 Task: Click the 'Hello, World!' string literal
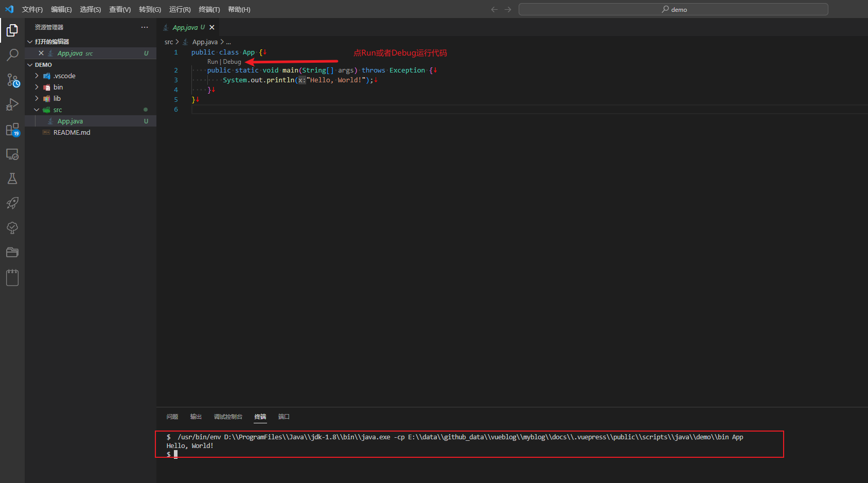pyautogui.click(x=336, y=80)
